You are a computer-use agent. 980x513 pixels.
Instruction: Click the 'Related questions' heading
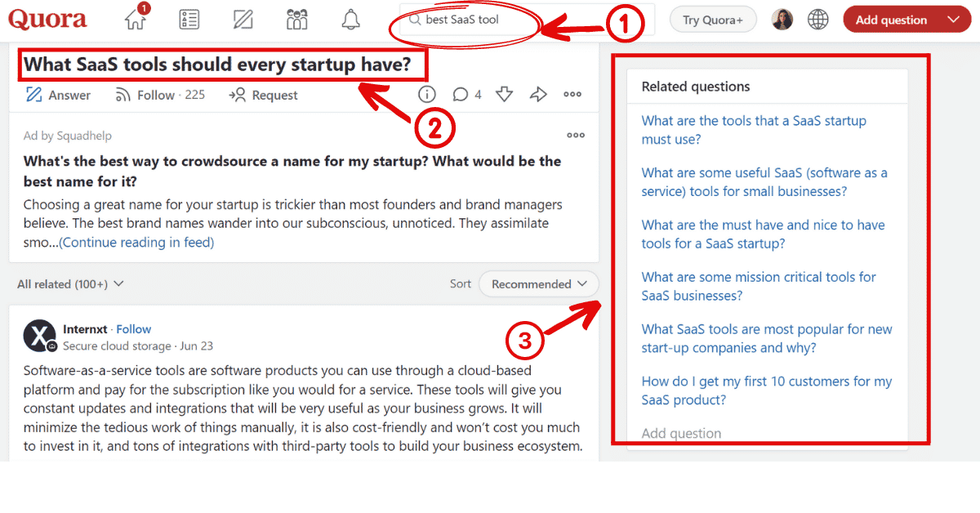click(696, 87)
